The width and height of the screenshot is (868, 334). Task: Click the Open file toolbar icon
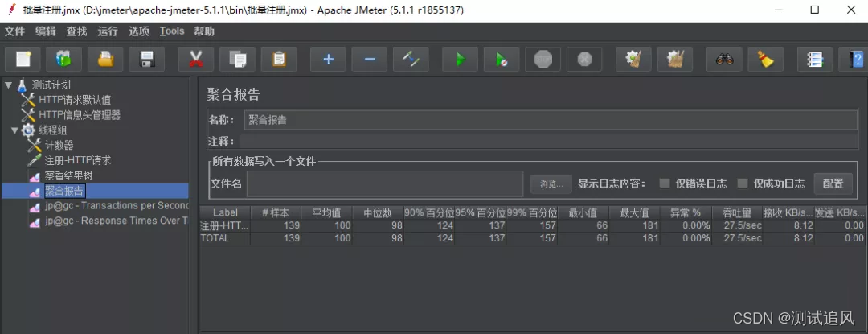(x=105, y=60)
